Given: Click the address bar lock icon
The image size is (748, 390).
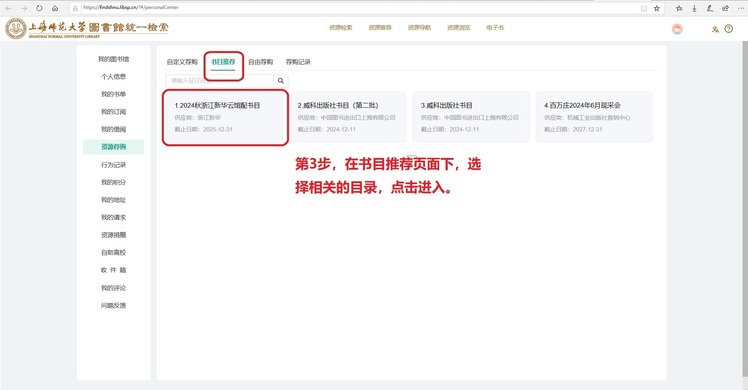Looking at the screenshot, I should pos(75,8).
